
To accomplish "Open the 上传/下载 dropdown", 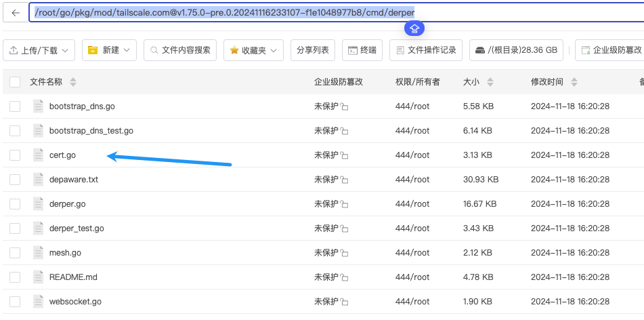I will [39, 50].
